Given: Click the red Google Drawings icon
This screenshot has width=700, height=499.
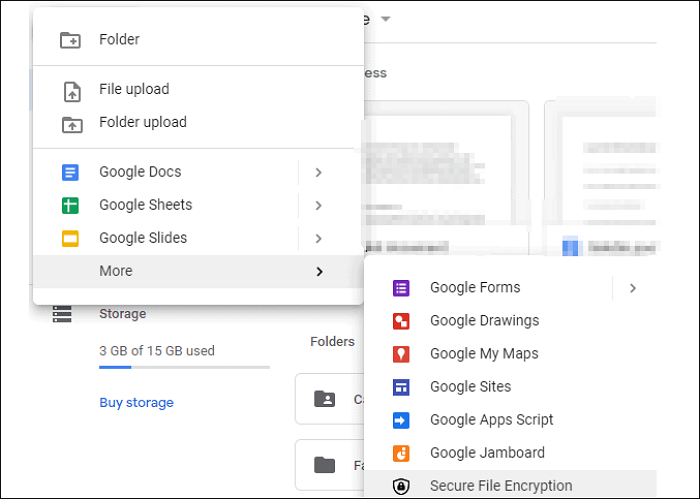Looking at the screenshot, I should pos(401,321).
